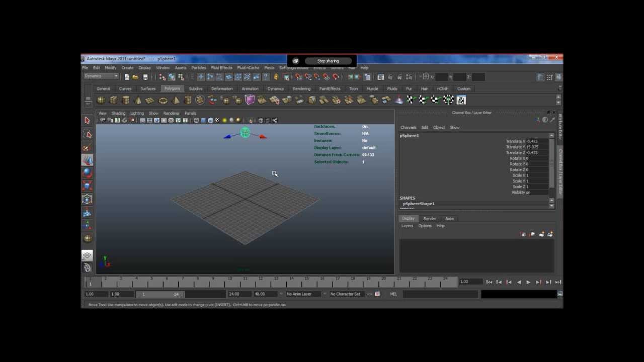Click the purple cube shelf icon

(250, 100)
